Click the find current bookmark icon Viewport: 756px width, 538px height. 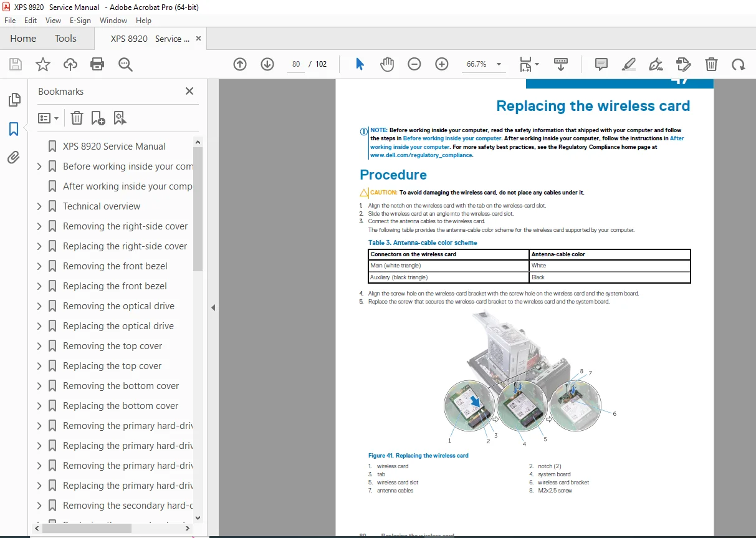tap(120, 118)
